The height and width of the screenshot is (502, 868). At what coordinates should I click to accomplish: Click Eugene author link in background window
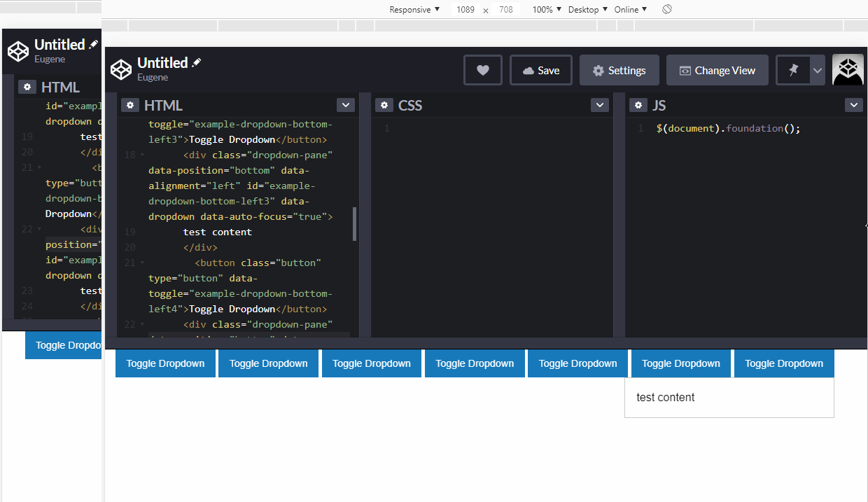click(50, 60)
